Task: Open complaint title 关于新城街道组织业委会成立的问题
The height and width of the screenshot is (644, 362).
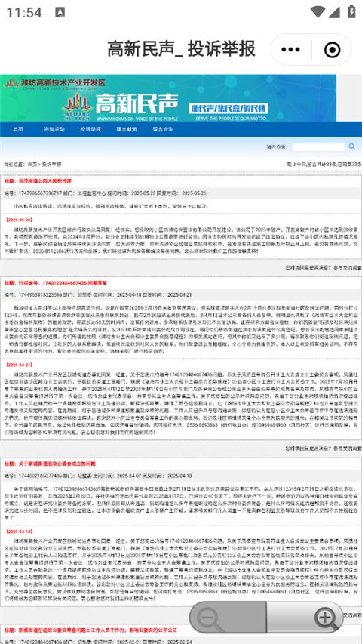Action: (x=57, y=464)
